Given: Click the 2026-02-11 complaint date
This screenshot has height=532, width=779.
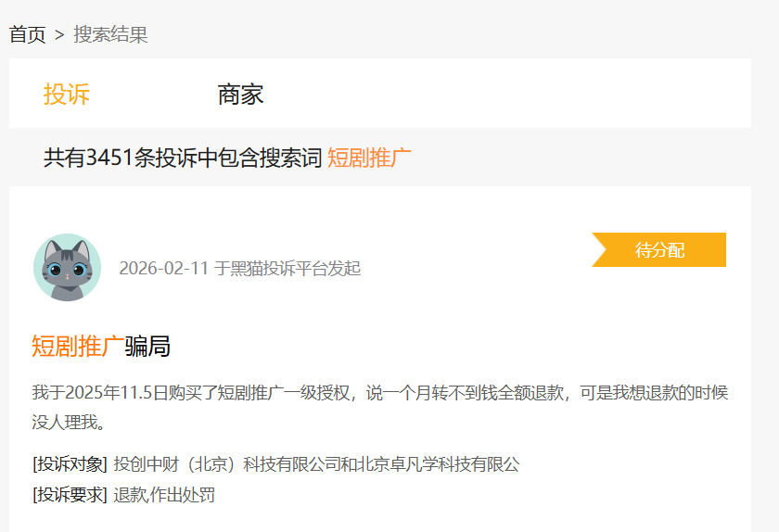Looking at the screenshot, I should click(x=163, y=269).
